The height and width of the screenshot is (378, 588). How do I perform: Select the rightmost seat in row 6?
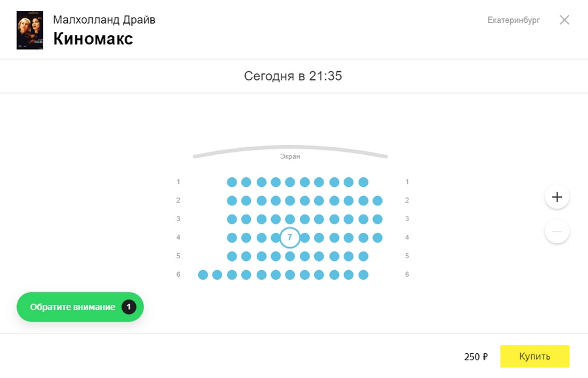pyautogui.click(x=363, y=275)
